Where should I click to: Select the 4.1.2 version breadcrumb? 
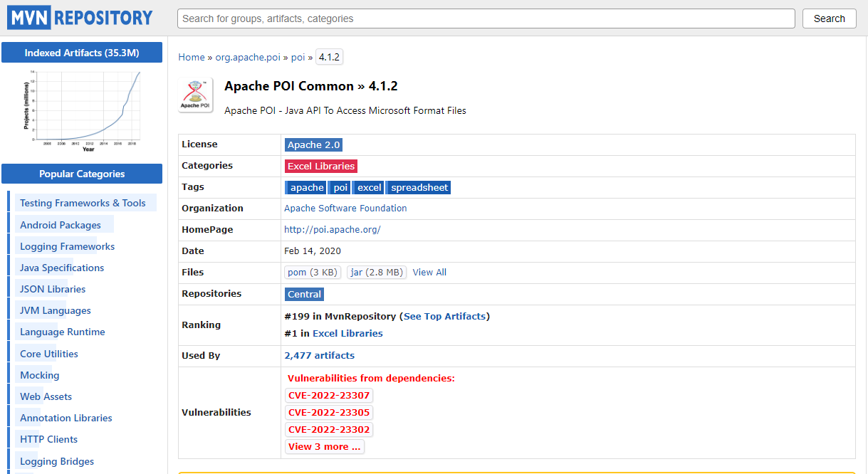pos(329,57)
